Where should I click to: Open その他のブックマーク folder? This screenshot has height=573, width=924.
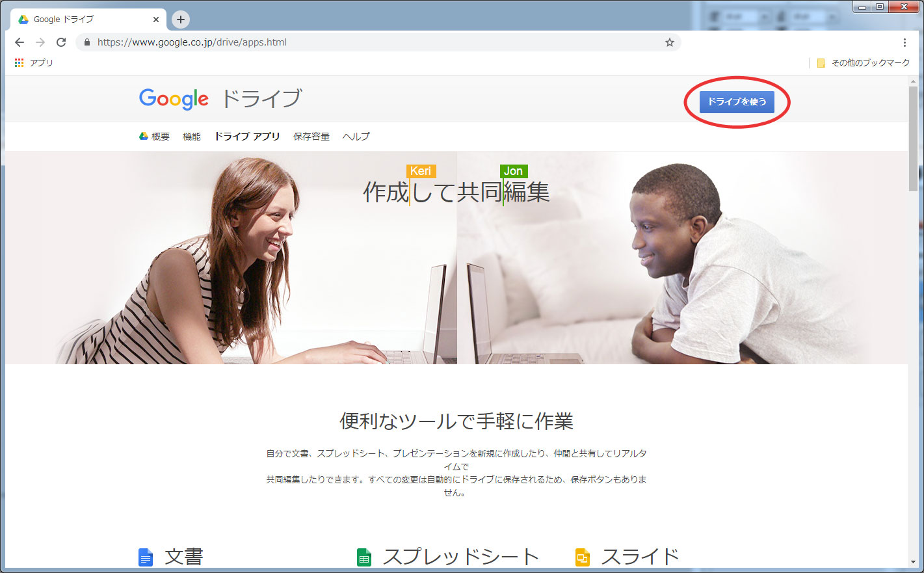point(864,63)
